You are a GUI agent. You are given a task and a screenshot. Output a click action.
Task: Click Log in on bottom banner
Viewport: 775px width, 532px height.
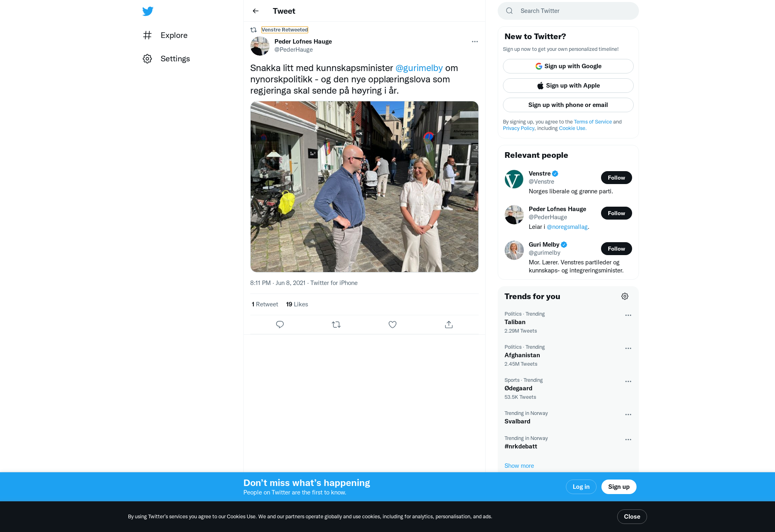[581, 487]
